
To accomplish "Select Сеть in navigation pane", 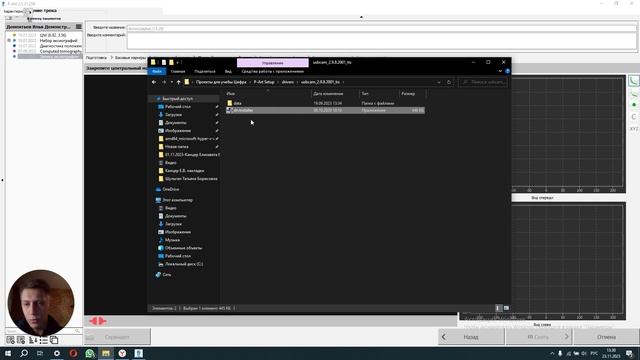I will point(167,275).
